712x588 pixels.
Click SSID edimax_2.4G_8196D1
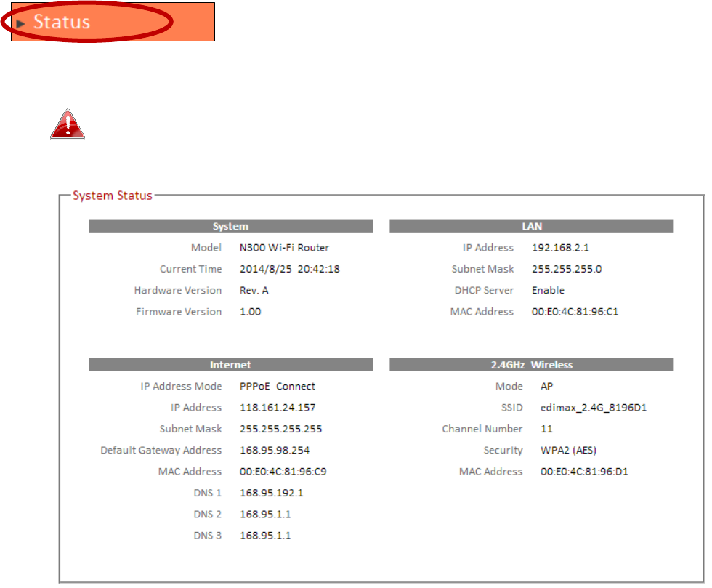pos(594,408)
